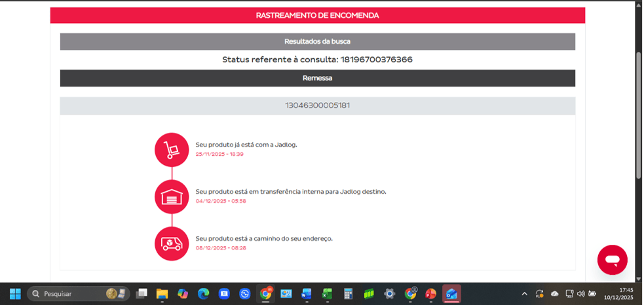Screen dimensions: 644x305
Task: Open File Explorer from the taskbar
Action: (162, 294)
